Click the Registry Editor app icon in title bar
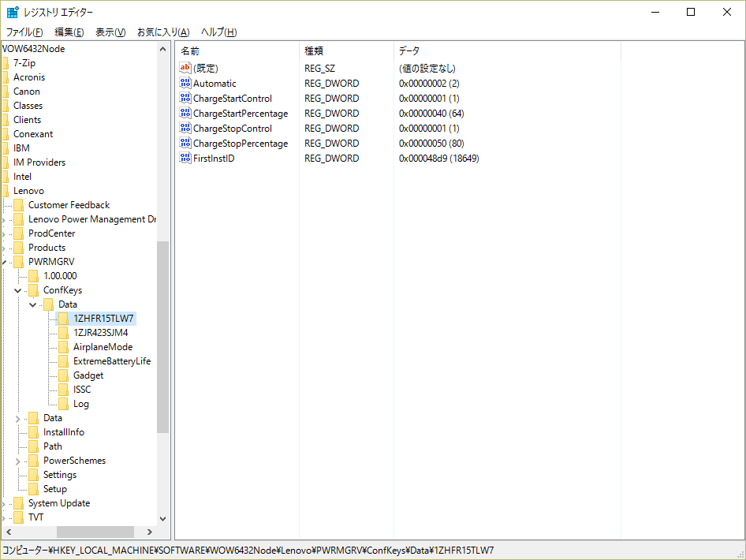 13,12
